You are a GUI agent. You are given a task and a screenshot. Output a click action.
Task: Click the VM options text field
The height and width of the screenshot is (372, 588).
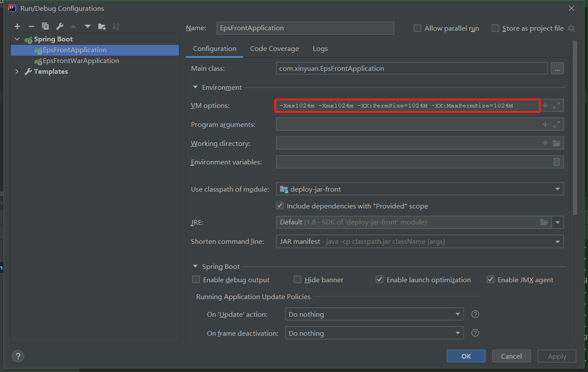407,105
